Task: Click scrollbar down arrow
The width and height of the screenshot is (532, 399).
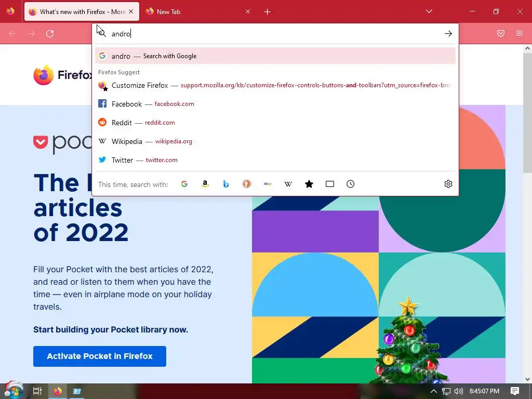Action: [527, 379]
